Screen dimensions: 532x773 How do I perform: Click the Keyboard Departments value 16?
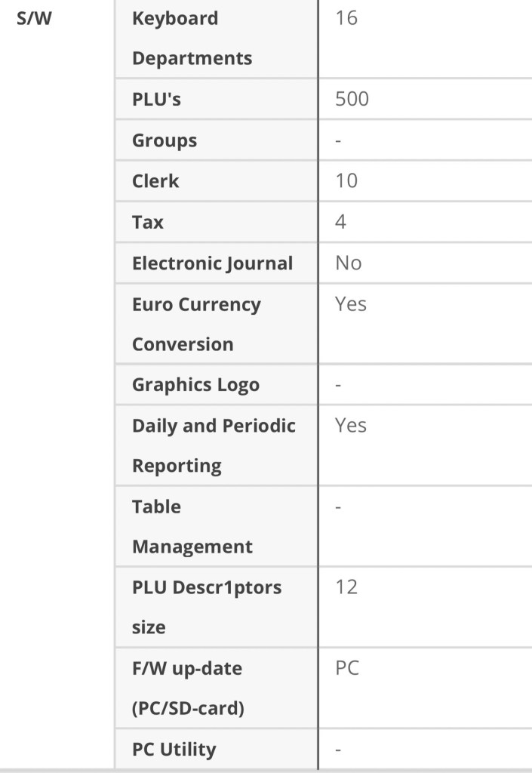point(346,19)
